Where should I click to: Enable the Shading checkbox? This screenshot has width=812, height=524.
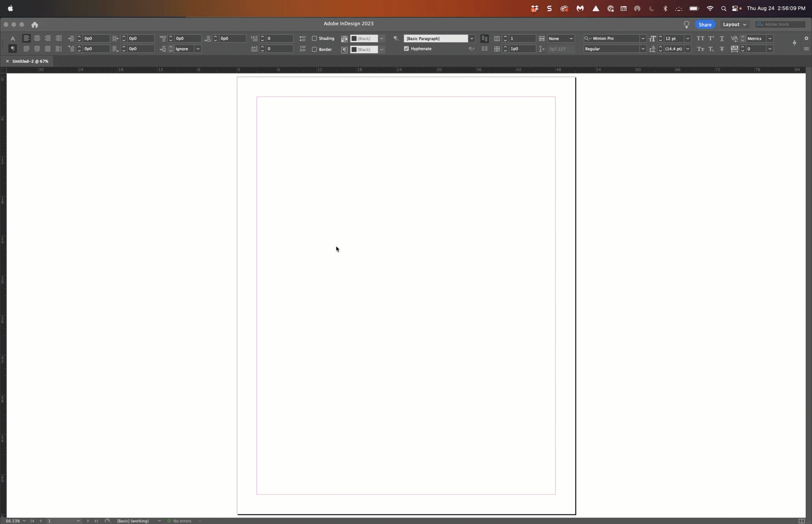(314, 38)
